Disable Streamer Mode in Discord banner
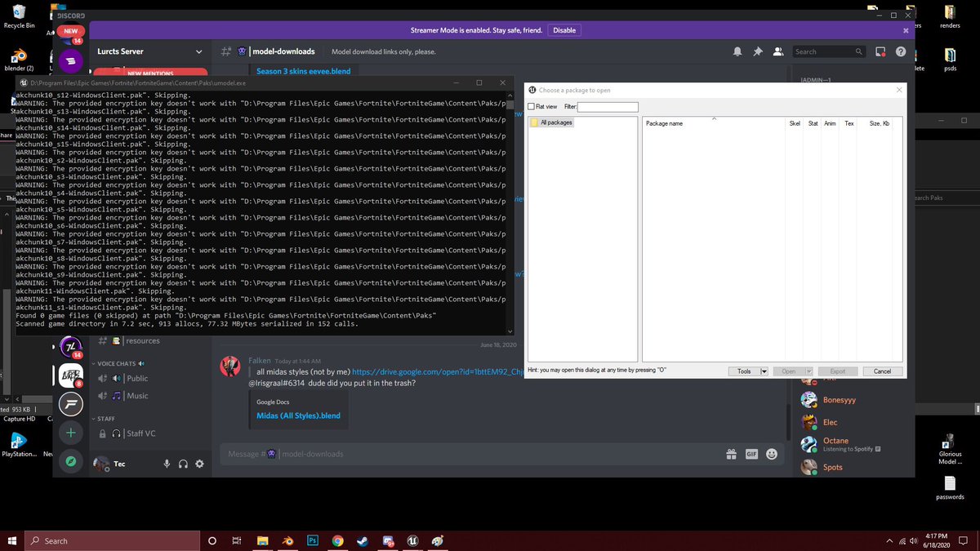Image resolution: width=980 pixels, height=551 pixels. (564, 30)
